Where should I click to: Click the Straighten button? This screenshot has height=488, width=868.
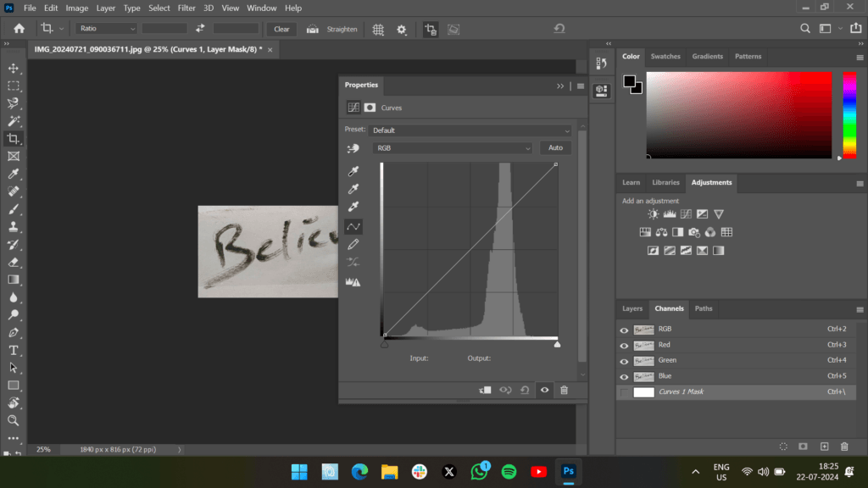(x=332, y=30)
